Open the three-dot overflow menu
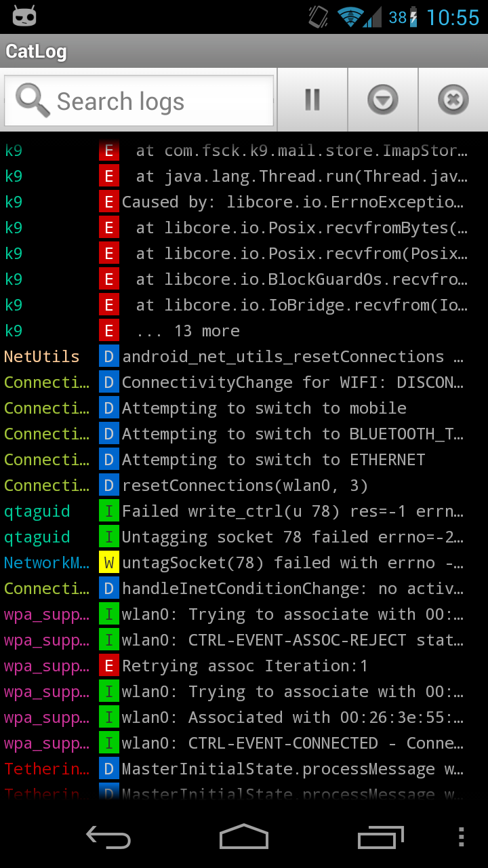488x868 pixels. (462, 837)
